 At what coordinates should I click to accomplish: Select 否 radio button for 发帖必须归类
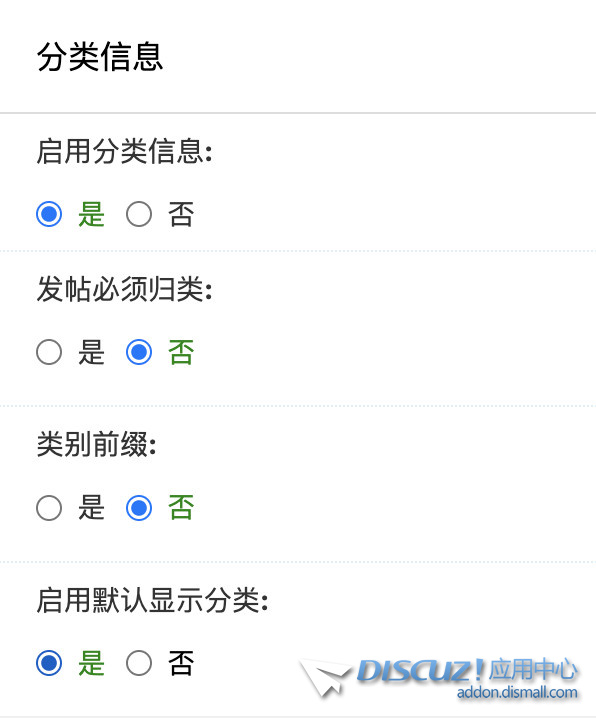tap(139, 352)
